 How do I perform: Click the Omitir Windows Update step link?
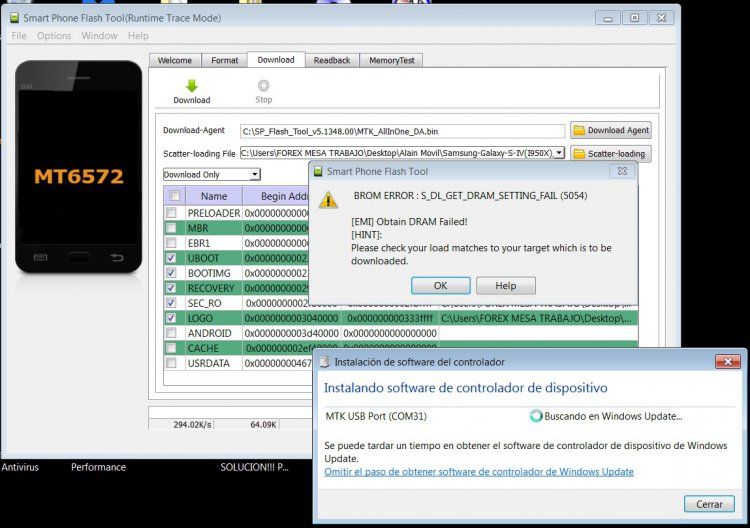pos(479,472)
